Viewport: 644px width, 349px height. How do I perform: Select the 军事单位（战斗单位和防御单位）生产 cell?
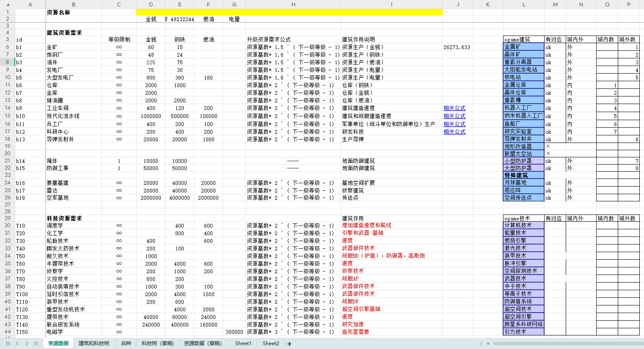coord(391,124)
